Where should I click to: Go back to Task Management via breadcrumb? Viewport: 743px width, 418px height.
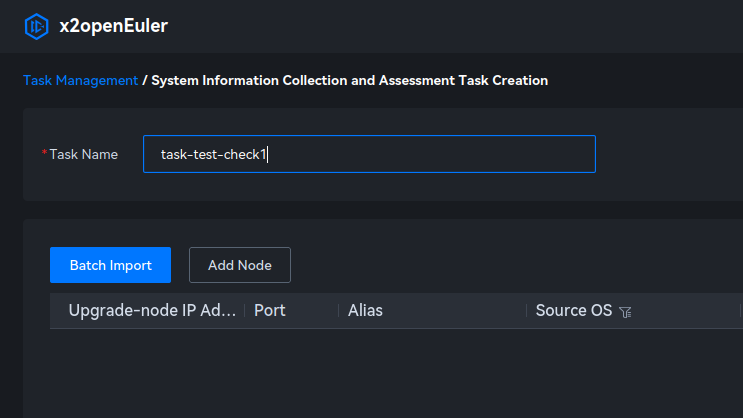(x=80, y=80)
